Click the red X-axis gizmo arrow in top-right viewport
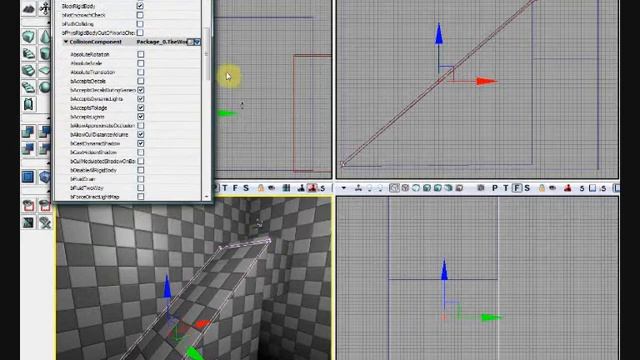640x360 pixels. [486, 81]
